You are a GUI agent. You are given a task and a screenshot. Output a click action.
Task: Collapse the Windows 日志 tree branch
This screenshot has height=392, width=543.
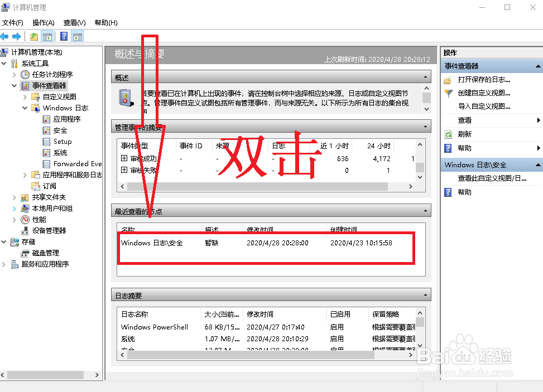24,107
